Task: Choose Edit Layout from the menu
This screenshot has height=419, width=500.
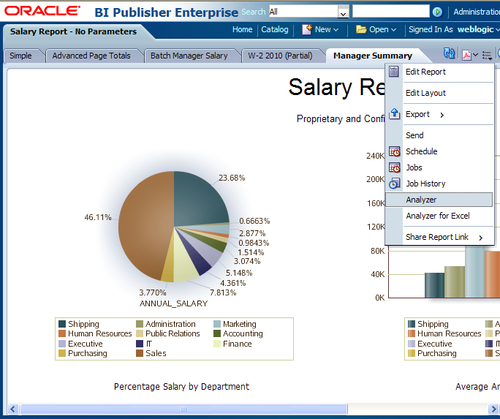Action: click(426, 93)
